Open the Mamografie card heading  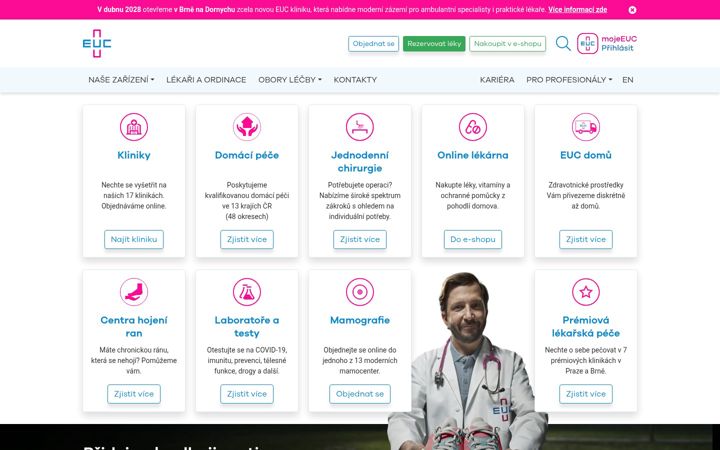tap(360, 320)
